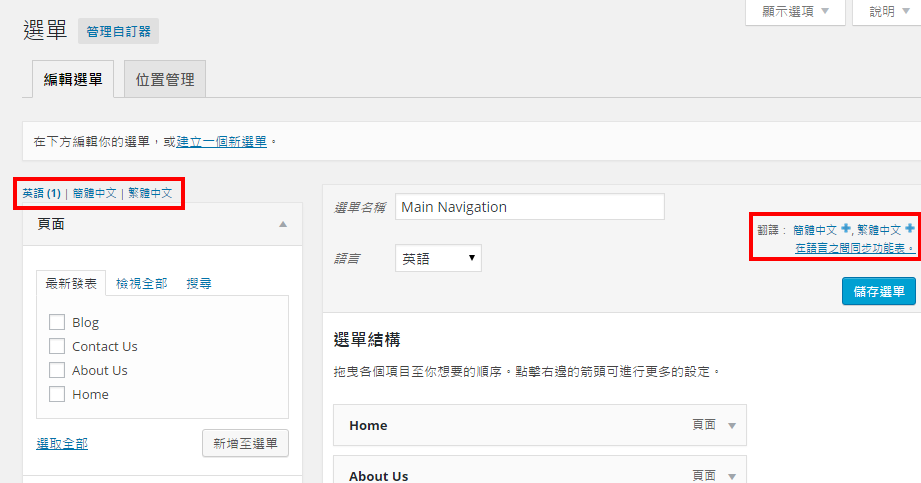
Task: Check the About Us page checkbox
Action: pyautogui.click(x=57, y=370)
